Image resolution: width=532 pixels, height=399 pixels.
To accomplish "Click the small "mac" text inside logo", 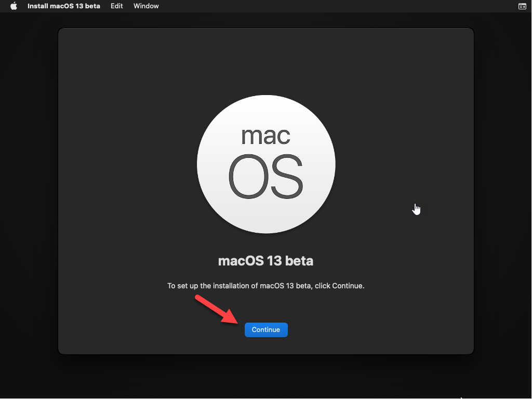I will (265, 135).
